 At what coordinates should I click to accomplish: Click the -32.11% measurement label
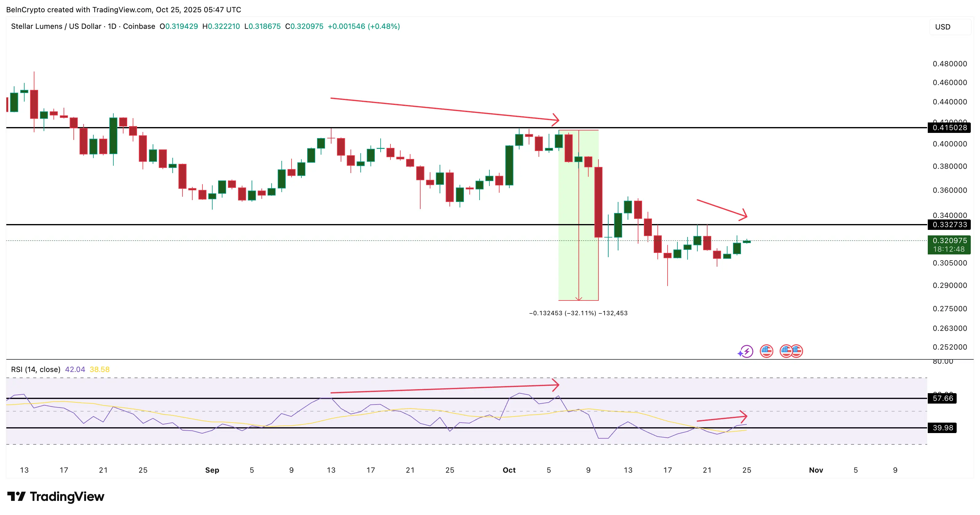click(578, 313)
